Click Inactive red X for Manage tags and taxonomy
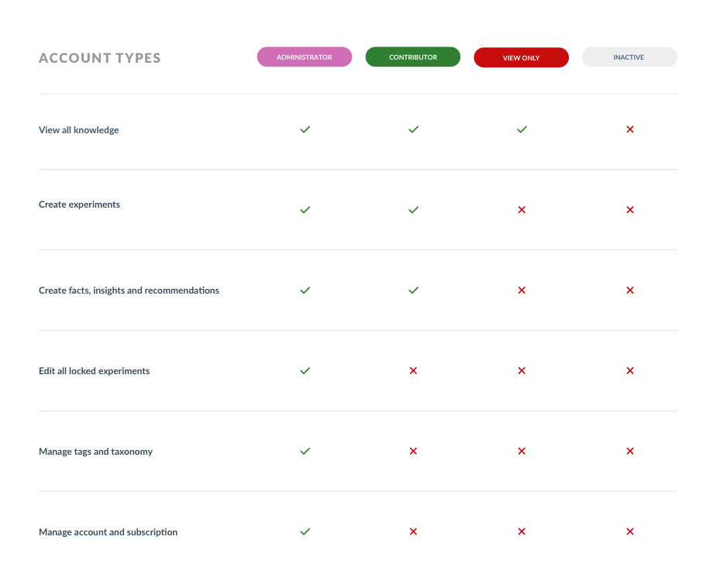This screenshot has width=703, height=588. click(x=630, y=451)
